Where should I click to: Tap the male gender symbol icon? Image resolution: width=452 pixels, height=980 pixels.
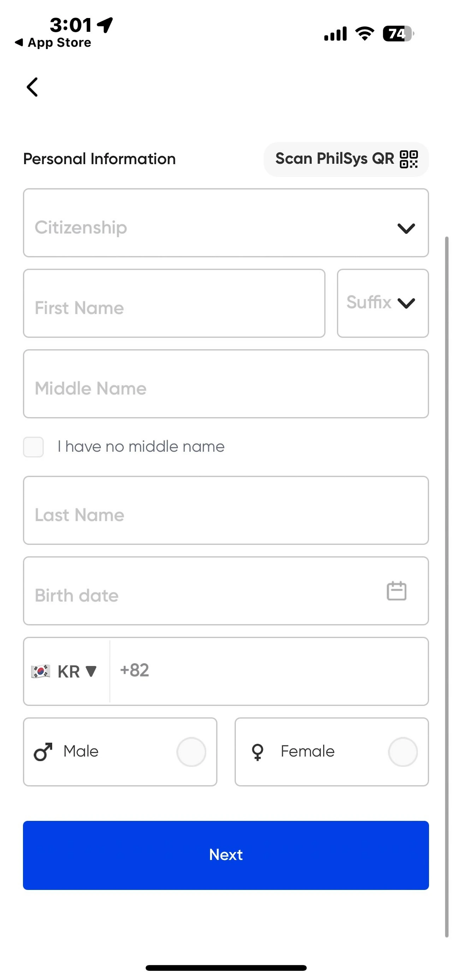click(x=43, y=752)
